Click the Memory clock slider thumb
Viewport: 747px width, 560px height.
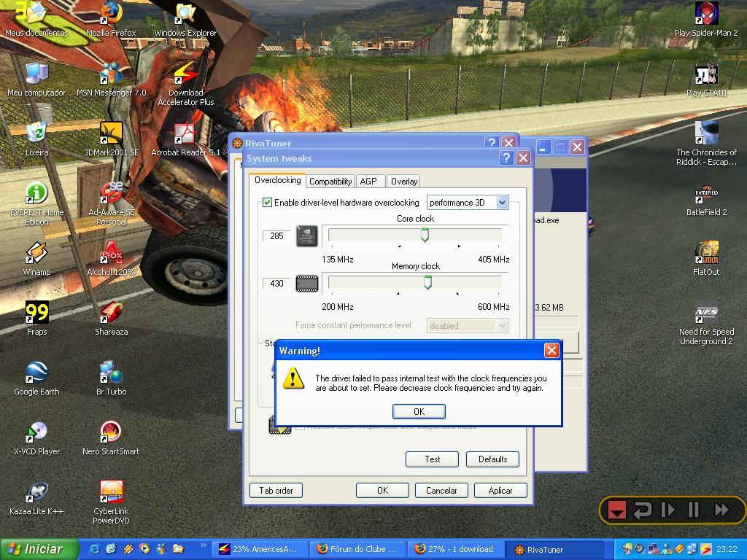click(x=427, y=282)
